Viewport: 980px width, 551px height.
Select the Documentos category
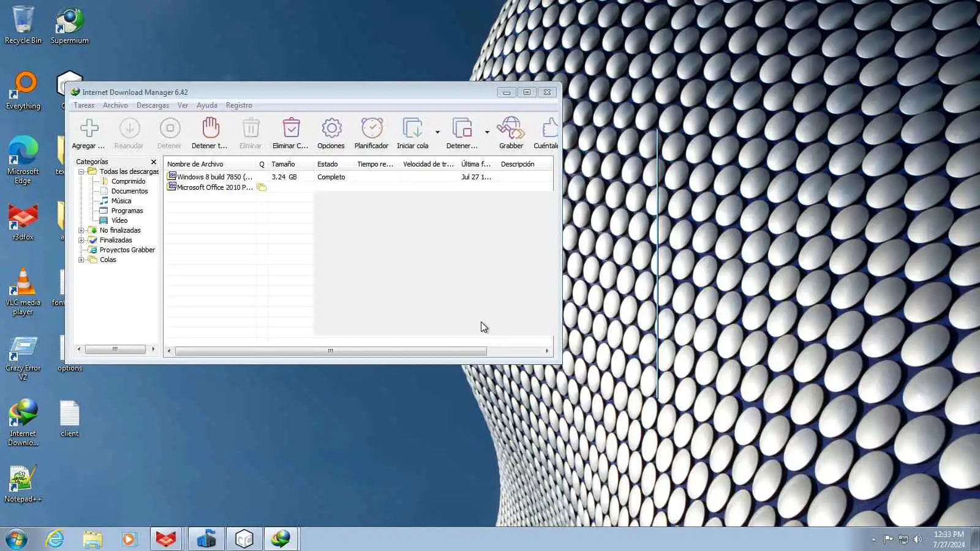coord(129,191)
